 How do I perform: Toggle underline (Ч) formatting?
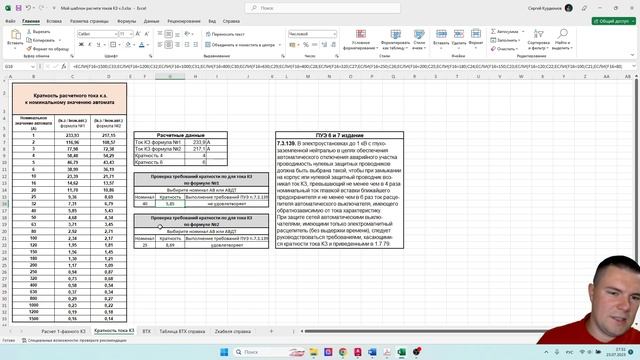[x=98, y=44]
